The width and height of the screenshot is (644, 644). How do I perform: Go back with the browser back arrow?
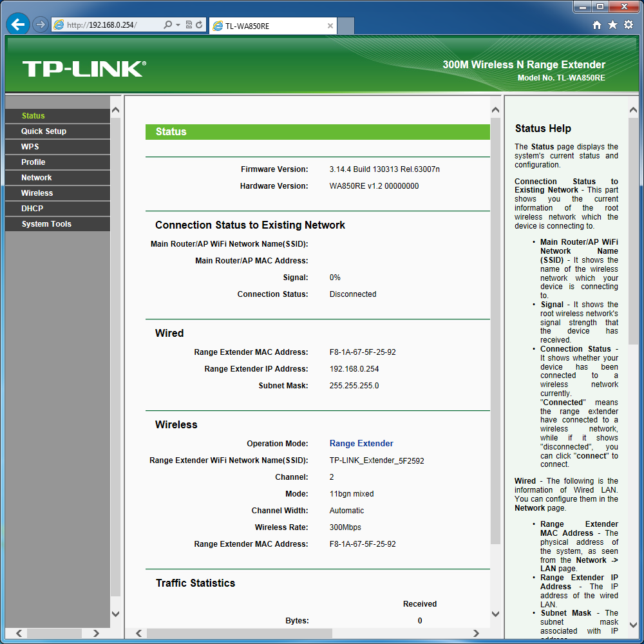coord(18,24)
